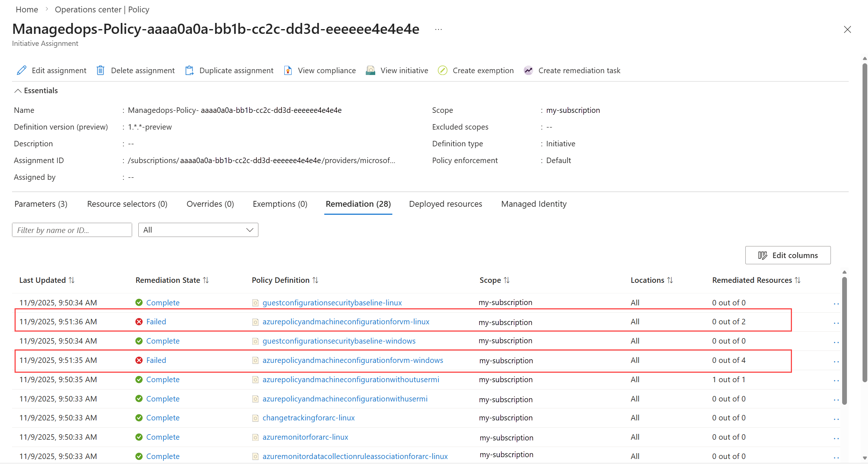
Task: Select the Remediation (28) tab
Action: (358, 204)
